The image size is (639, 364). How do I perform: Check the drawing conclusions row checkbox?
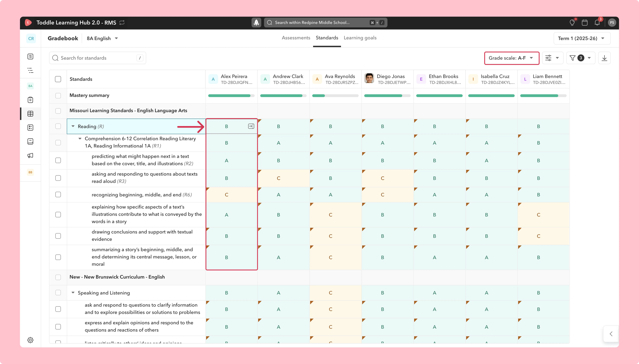point(58,236)
